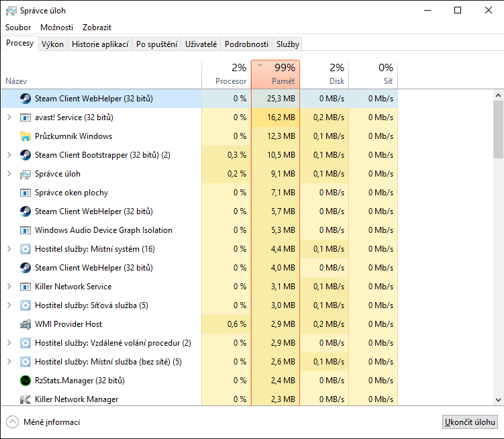Click the Průzkumník Windows folder icon
This screenshot has height=439, width=504.
pos(26,136)
